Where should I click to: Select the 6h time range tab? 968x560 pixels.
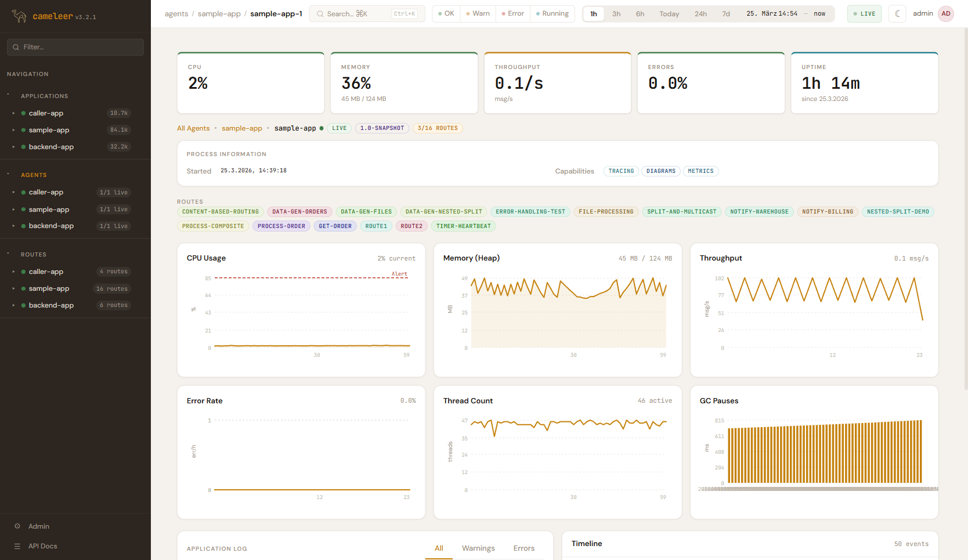[640, 14]
